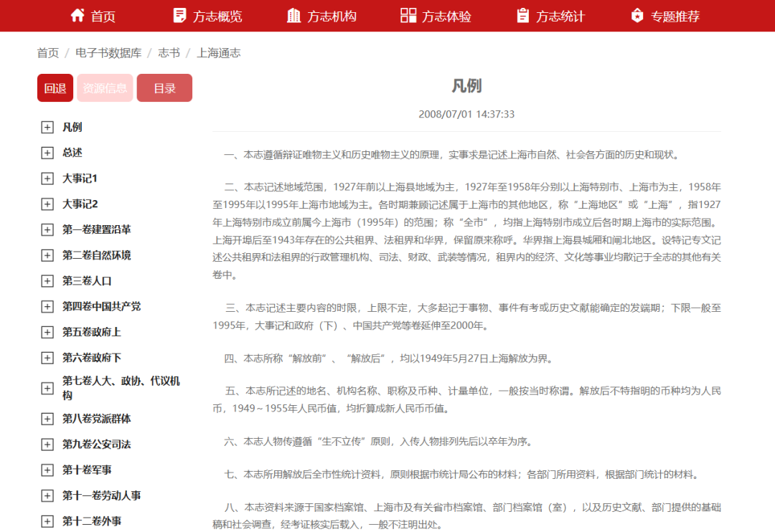Click the star badge icon beside 专题推荐

click(x=638, y=15)
